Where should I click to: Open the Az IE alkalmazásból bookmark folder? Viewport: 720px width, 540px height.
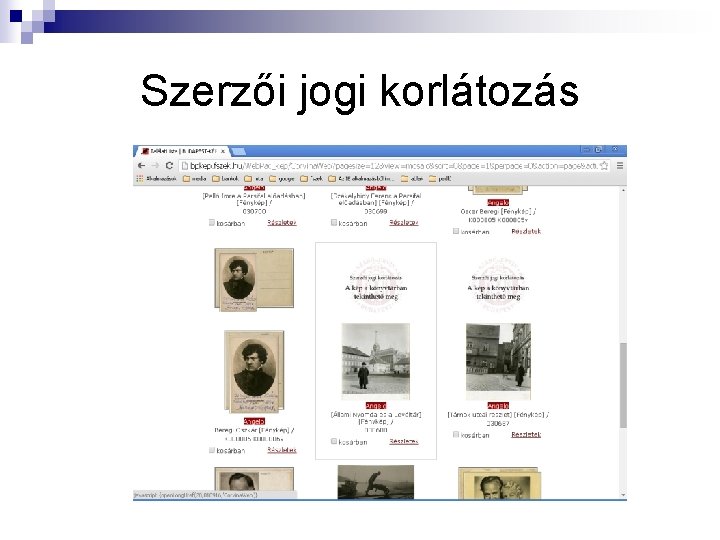(360, 179)
